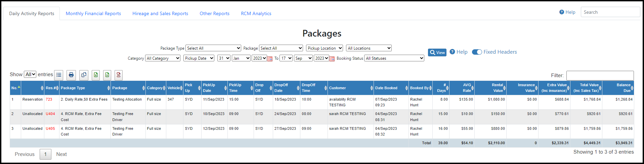
Task: Open the start date calendar picker
Action: tap(270, 59)
